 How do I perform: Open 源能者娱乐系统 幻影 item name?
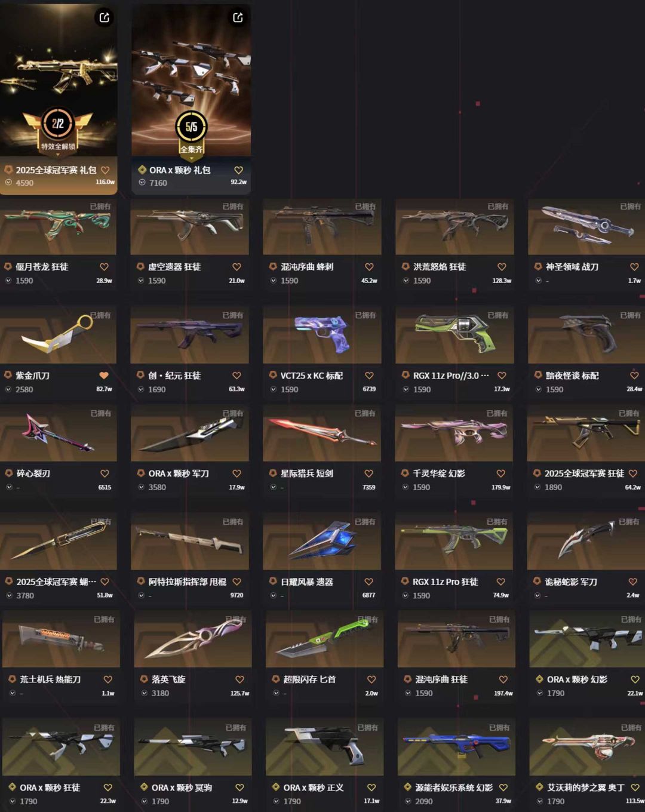[x=454, y=788]
